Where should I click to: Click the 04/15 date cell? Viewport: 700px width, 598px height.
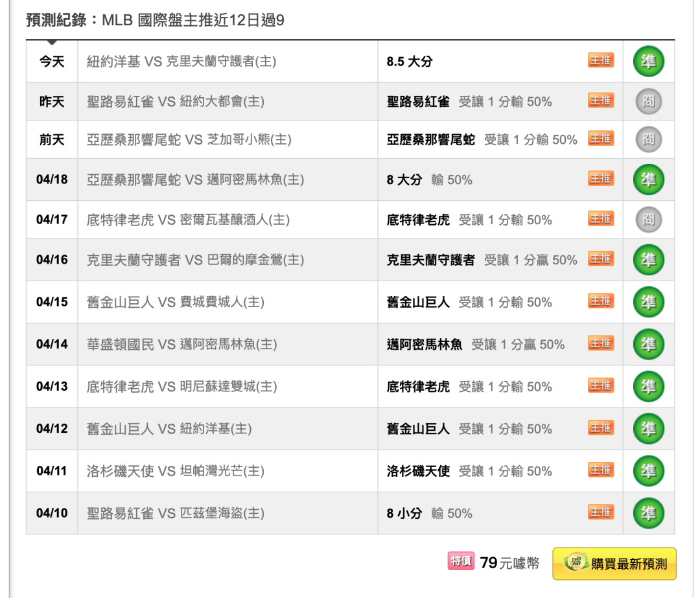pyautogui.click(x=52, y=302)
